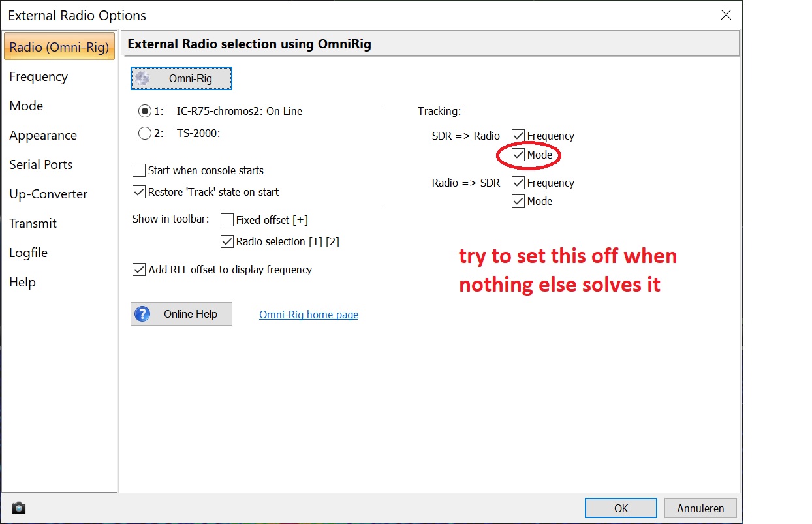Viewport: 812px width, 524px height.
Task: Confirm settings with the OK button
Action: tap(621, 508)
